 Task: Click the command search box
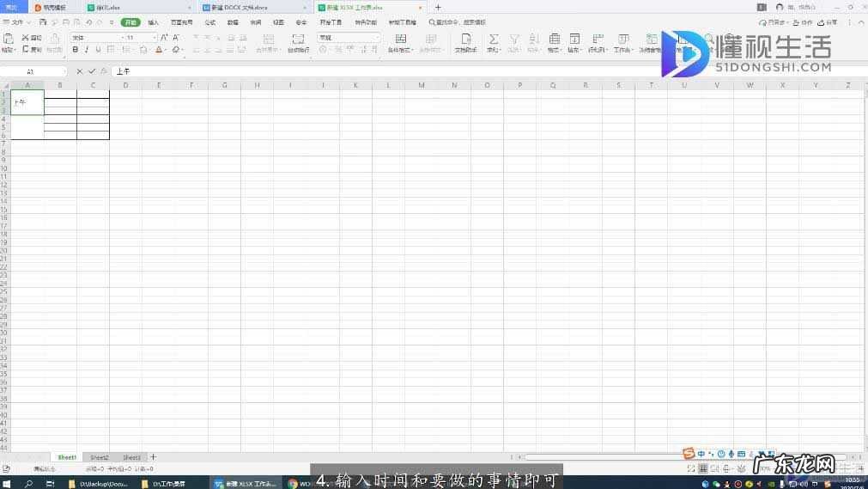click(x=458, y=22)
